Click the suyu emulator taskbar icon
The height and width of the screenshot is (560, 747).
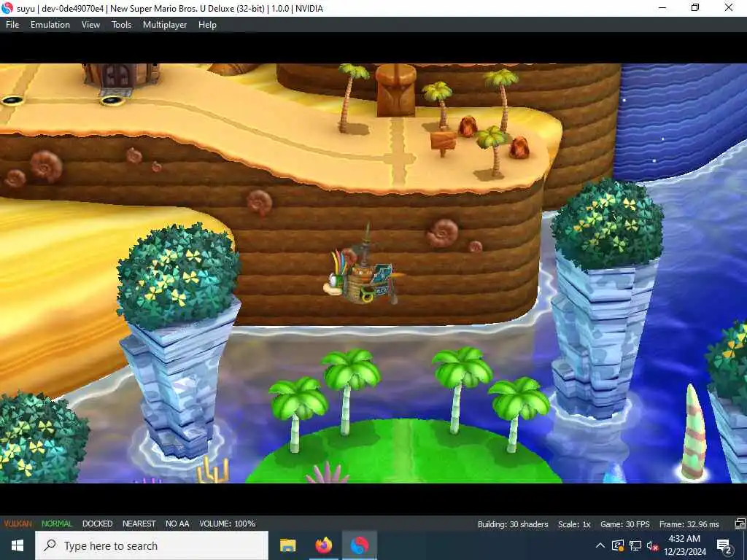click(x=360, y=545)
